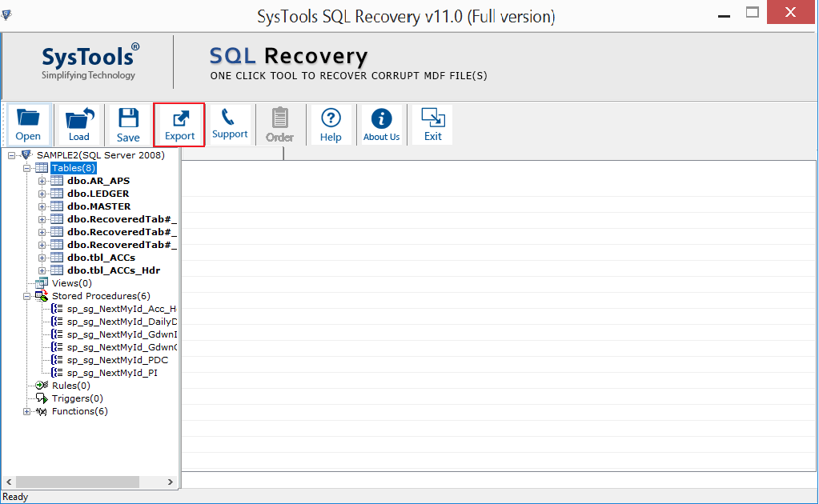Click the Order clipboard icon

[x=280, y=125]
